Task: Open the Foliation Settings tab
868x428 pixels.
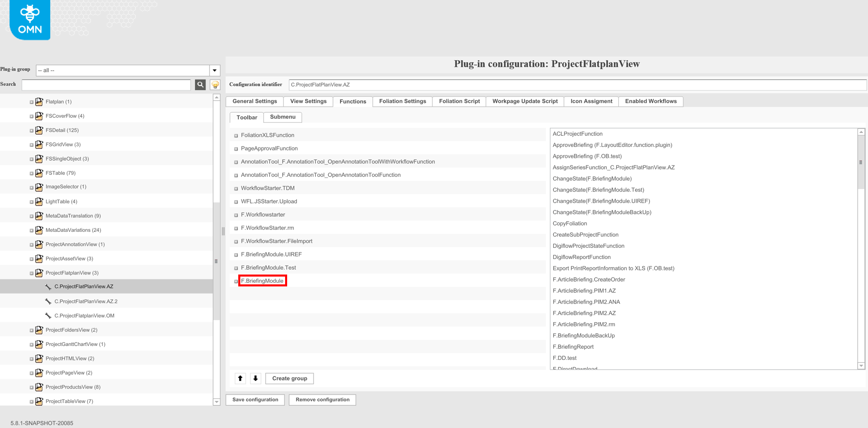Action: pos(403,101)
